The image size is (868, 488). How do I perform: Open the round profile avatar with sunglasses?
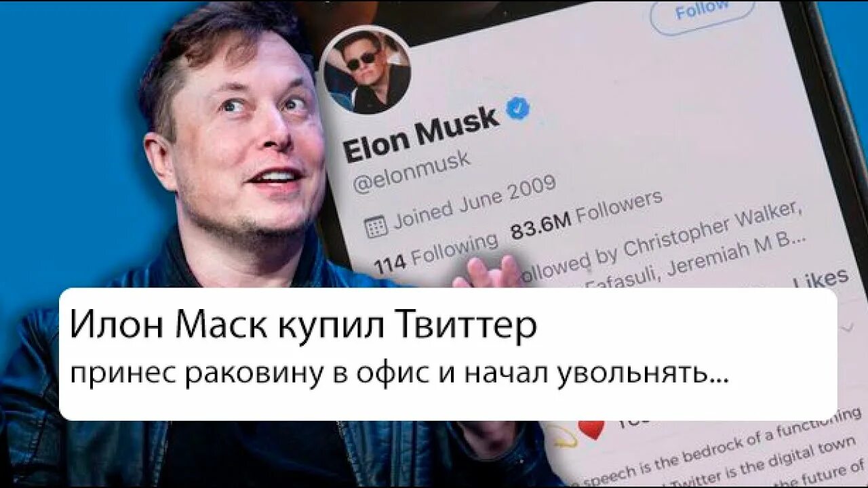click(x=367, y=70)
